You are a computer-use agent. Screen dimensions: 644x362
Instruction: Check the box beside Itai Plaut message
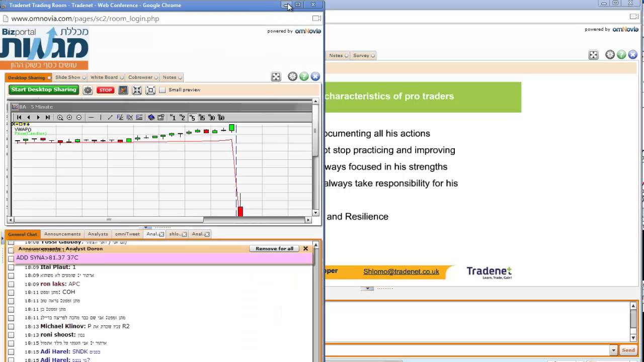tap(11, 267)
